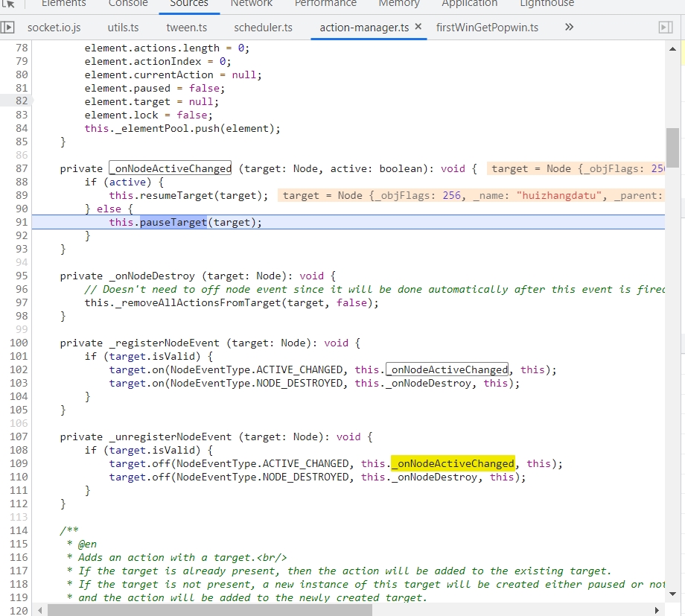Set breakpoint on line number 102
Screen dimensions: 685x616
click(x=19, y=369)
